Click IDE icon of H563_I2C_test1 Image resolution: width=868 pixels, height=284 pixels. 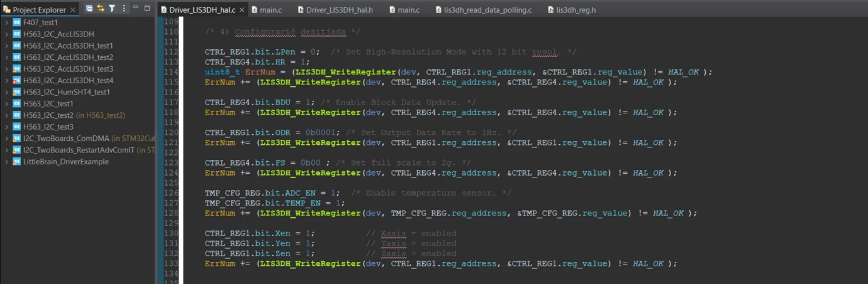tap(16, 103)
